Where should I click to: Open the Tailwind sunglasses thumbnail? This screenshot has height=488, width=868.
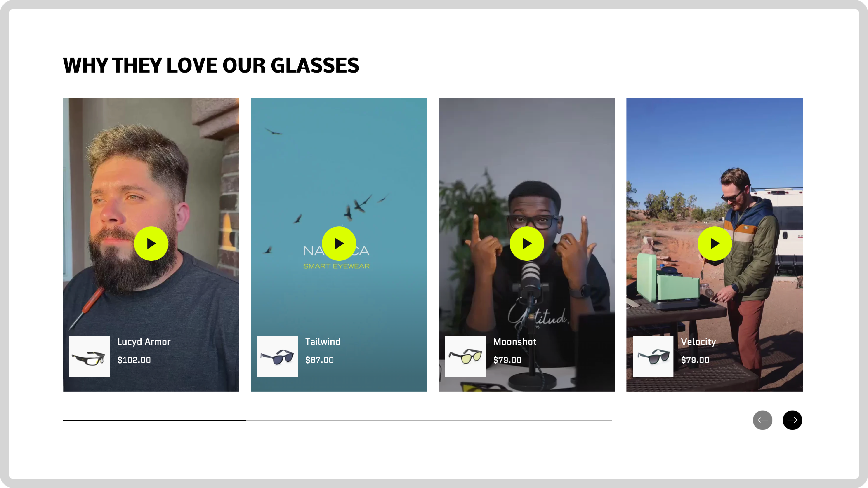click(277, 356)
